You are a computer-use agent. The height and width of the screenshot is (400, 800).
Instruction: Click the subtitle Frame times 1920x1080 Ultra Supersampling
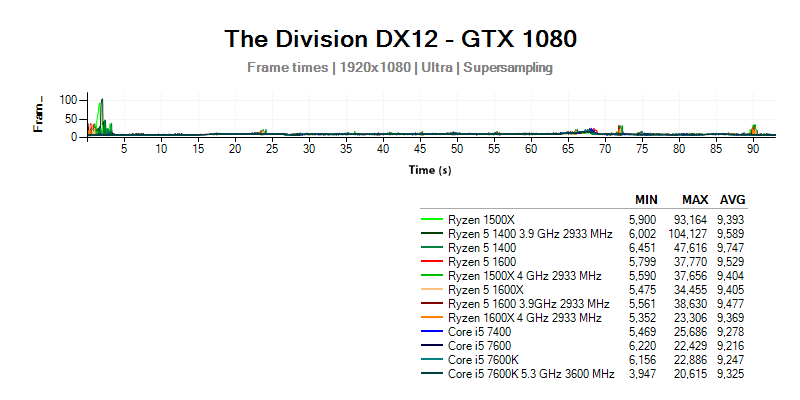pyautogui.click(x=400, y=67)
